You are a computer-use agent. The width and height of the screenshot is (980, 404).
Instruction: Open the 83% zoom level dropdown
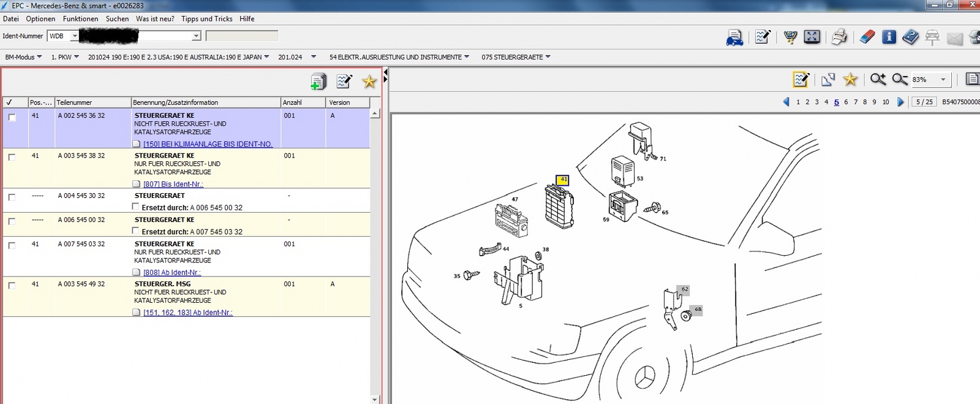click(x=943, y=79)
